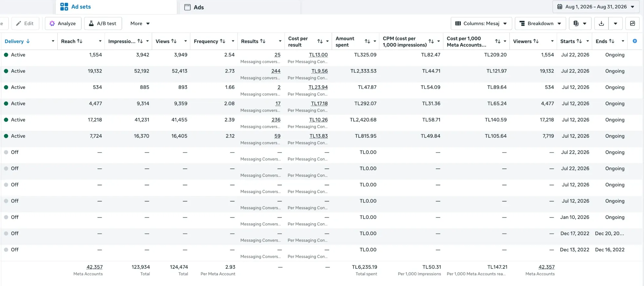Viewport: 644px width, 286px height.
Task: Sort the Ends column
Action: (x=612, y=41)
